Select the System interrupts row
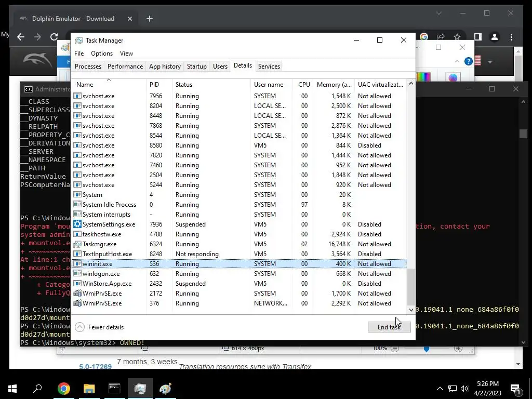532x399 pixels. [239, 215]
